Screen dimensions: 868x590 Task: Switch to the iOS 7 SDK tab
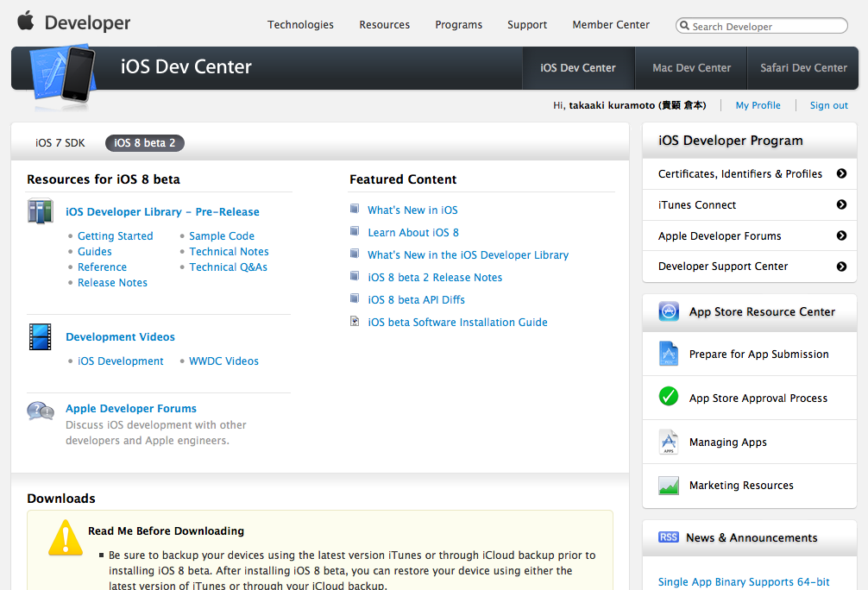[x=60, y=143]
